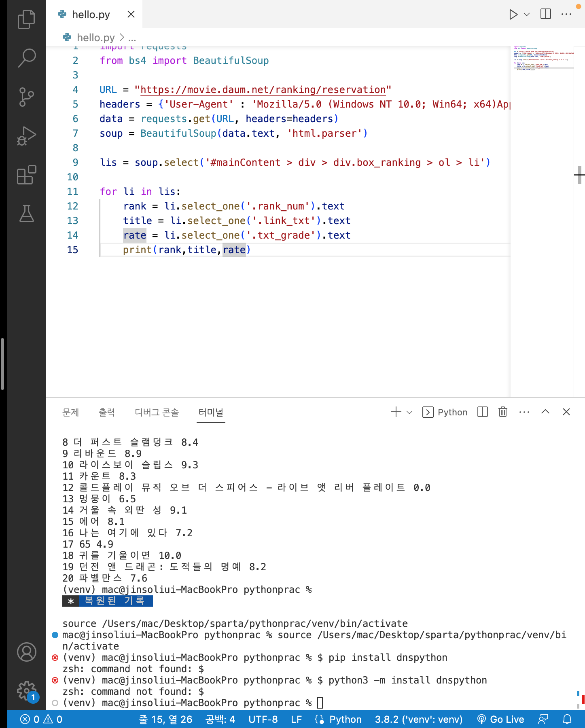Close the terminal panel
The width and height of the screenshot is (585, 728).
[566, 412]
